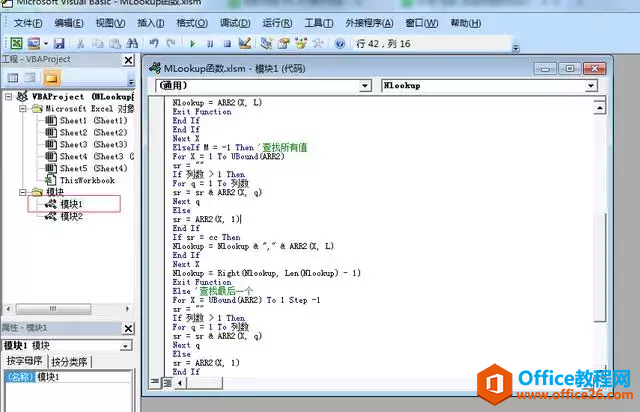Viewport: 640px width, 412px height.
Task: Open the 编辑(E) menu
Action: point(69,23)
